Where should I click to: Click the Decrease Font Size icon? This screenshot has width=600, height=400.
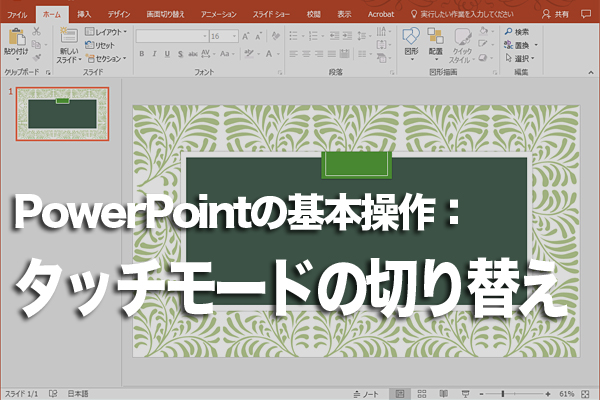pyautogui.click(x=259, y=36)
